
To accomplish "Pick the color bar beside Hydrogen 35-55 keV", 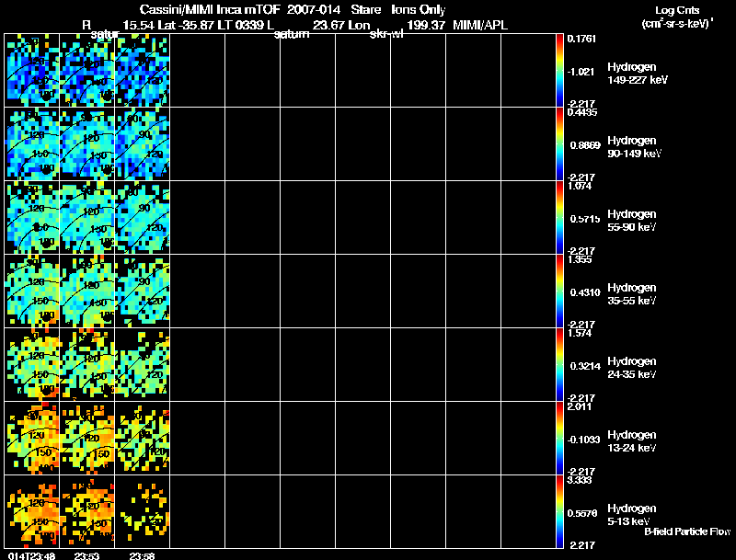I will pos(559,291).
